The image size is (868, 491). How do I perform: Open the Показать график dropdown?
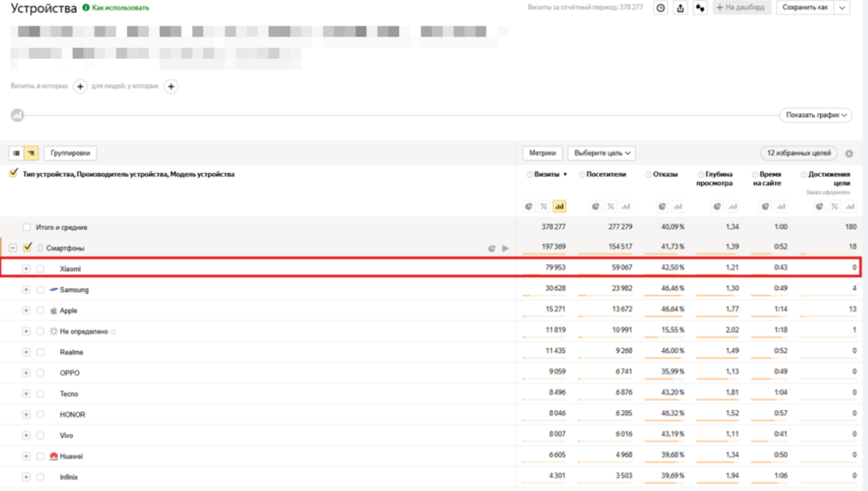(816, 115)
